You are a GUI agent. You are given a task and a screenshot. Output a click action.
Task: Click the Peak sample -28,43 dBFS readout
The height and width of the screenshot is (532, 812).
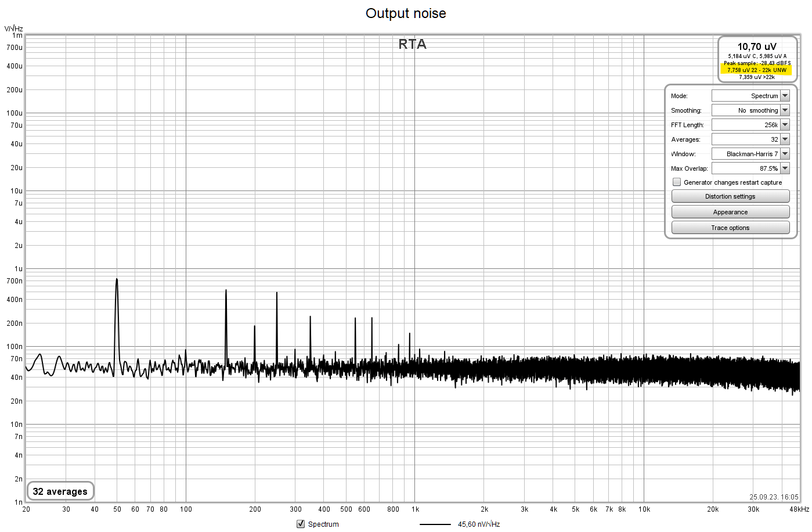pos(757,63)
